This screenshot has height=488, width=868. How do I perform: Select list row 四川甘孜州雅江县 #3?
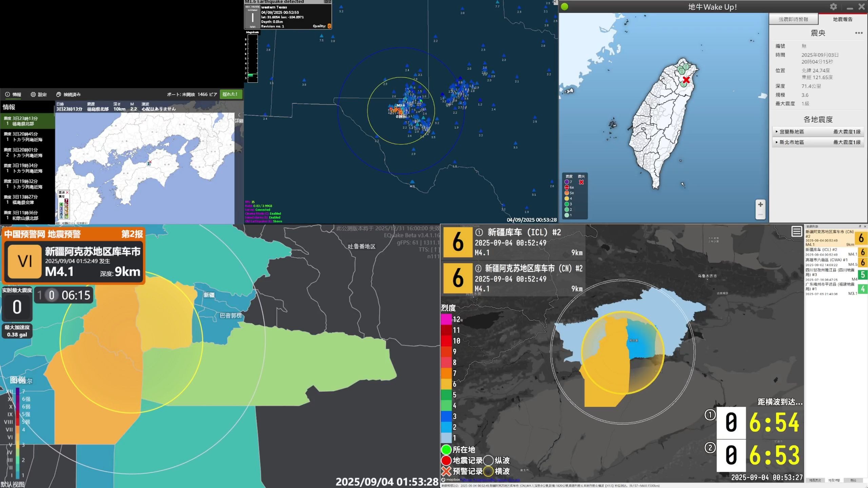point(836,274)
